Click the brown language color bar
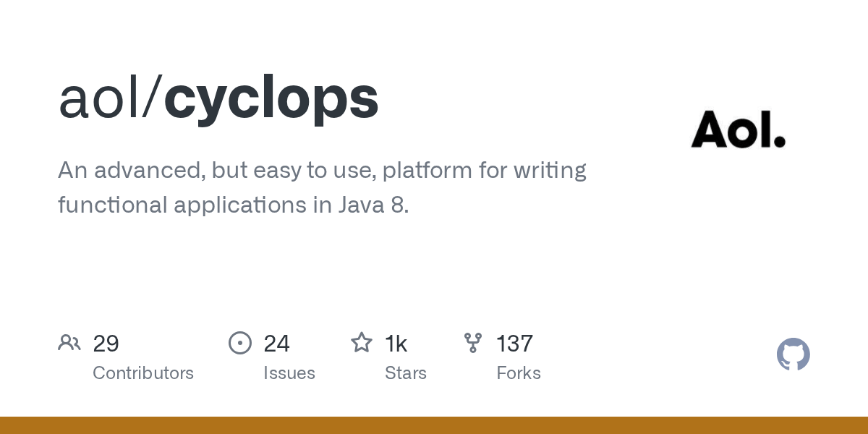868x434 pixels. click(x=434, y=425)
